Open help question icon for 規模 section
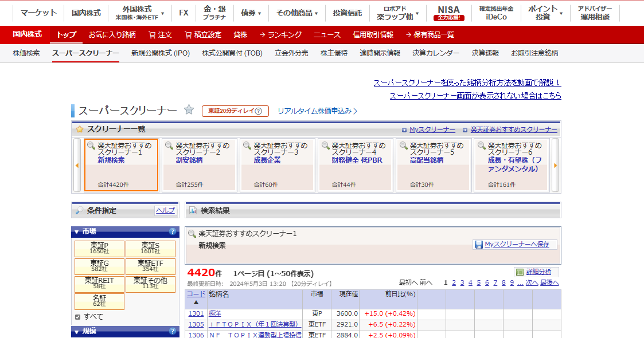Screen dimensions: 644x338 pyautogui.click(x=173, y=331)
